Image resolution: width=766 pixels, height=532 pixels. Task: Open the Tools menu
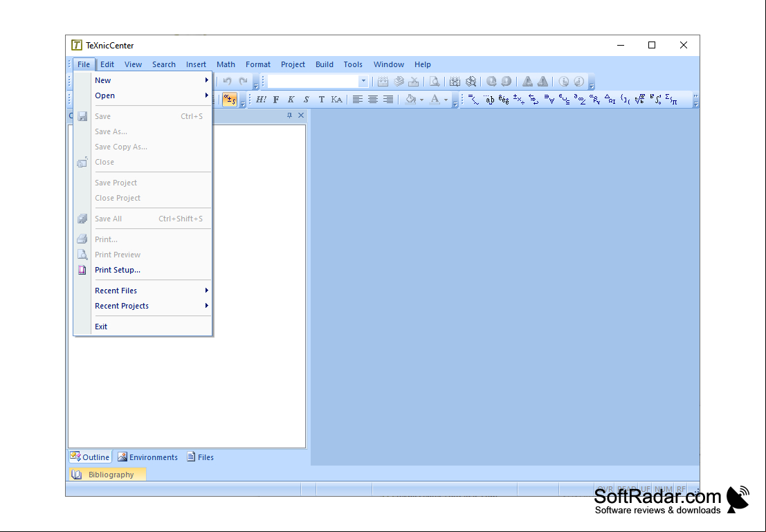[353, 64]
